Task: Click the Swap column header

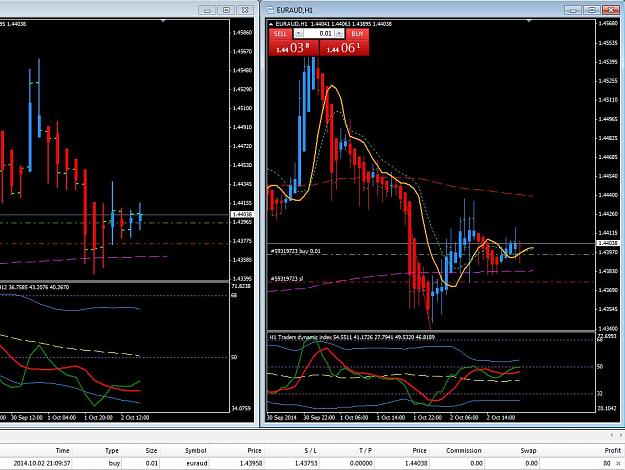Action: [528, 450]
